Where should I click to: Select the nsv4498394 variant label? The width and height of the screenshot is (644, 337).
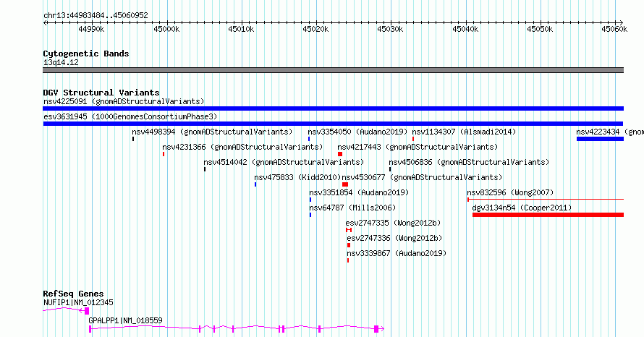point(212,132)
